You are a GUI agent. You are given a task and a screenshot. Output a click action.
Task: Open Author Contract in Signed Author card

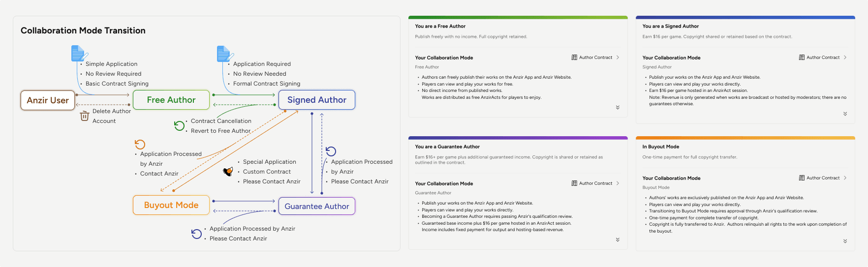[823, 58]
